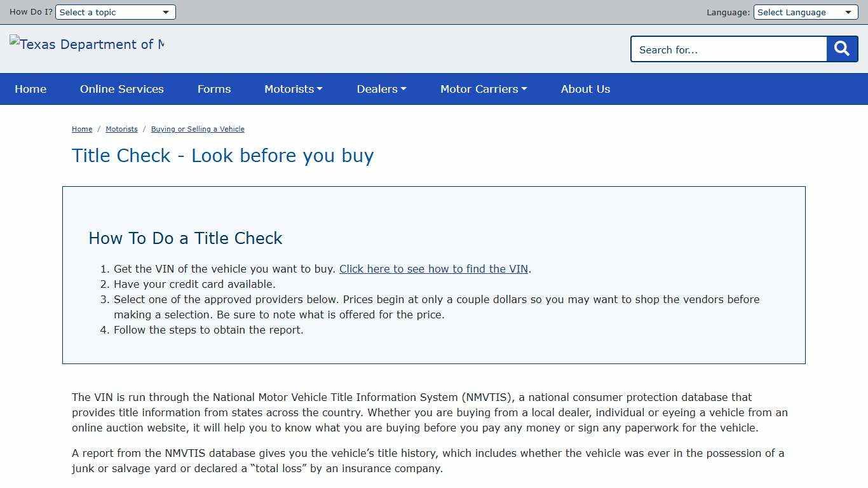The height and width of the screenshot is (488, 868).
Task: Click the search magnifier icon
Action: [x=841, y=48]
